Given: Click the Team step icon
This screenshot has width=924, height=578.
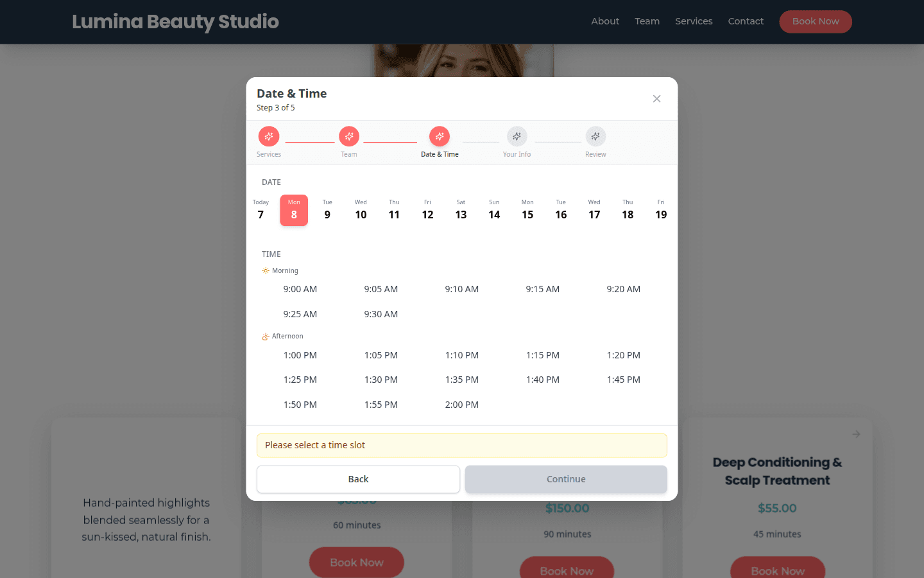Looking at the screenshot, I should coord(349,136).
